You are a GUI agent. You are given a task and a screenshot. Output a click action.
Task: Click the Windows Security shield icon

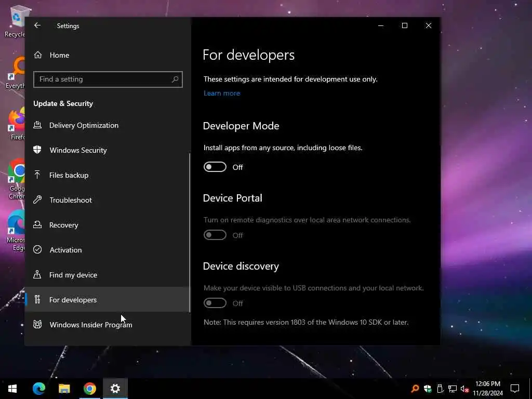pos(37,150)
